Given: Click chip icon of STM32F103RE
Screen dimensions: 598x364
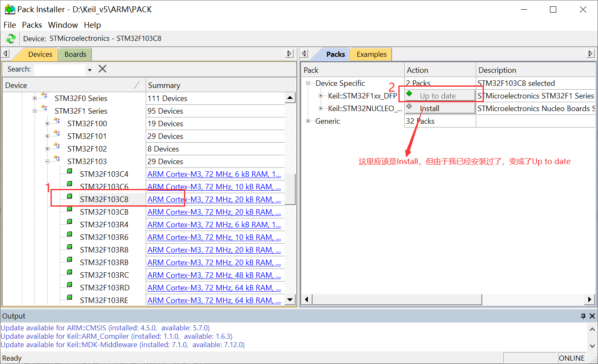Looking at the screenshot, I should (x=69, y=298).
